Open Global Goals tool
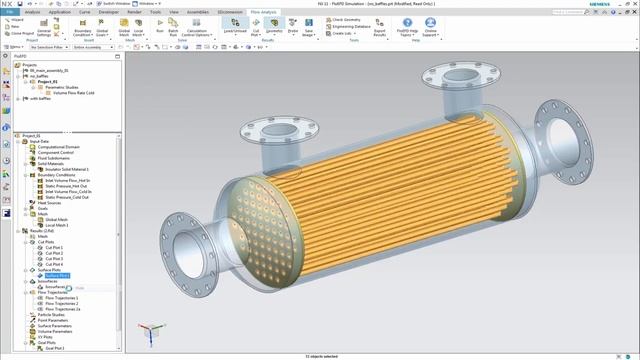The width and height of the screenshot is (640, 360). (102, 28)
